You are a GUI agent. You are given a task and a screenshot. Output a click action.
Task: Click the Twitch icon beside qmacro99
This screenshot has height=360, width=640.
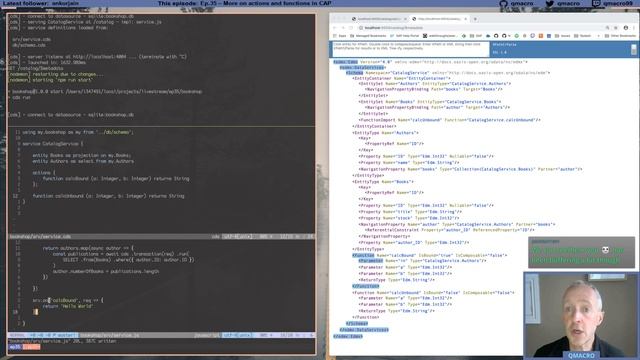(596, 3)
